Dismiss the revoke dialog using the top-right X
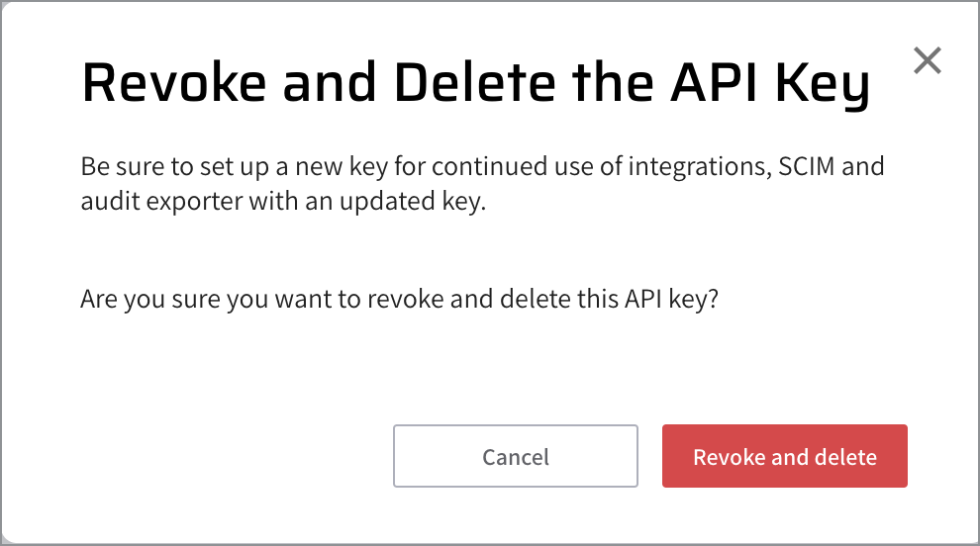This screenshot has width=980, height=546. pos(927,61)
